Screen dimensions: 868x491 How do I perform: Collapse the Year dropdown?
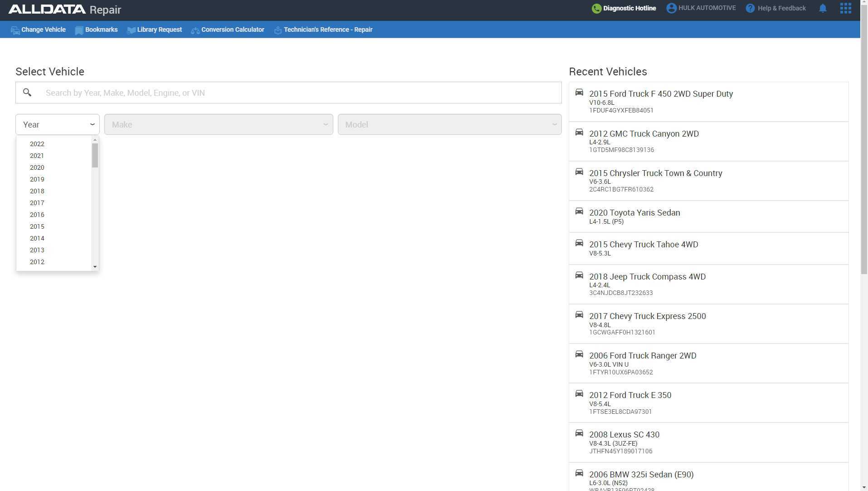58,124
